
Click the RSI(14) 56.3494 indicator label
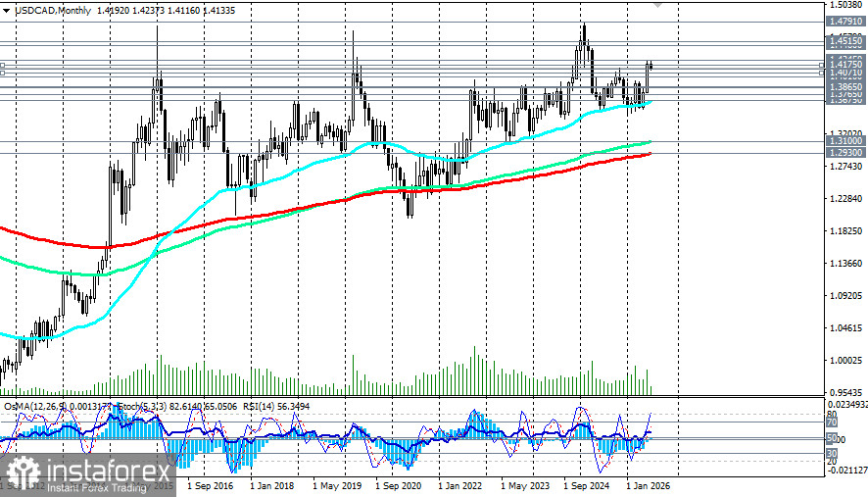click(276, 406)
